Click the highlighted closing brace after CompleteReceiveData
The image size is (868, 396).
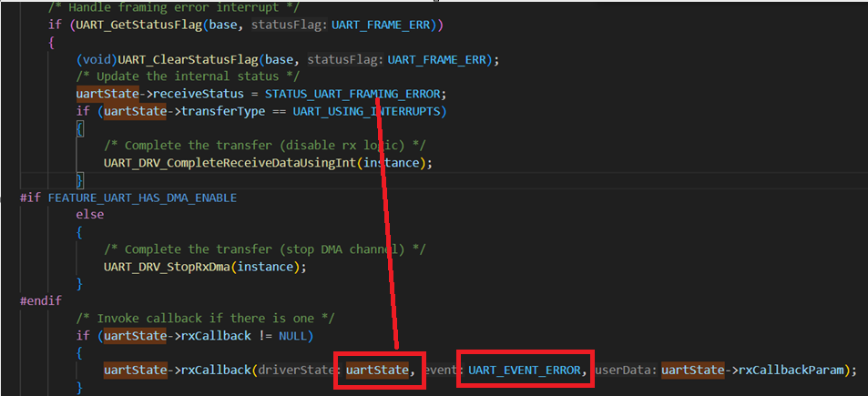80,180
